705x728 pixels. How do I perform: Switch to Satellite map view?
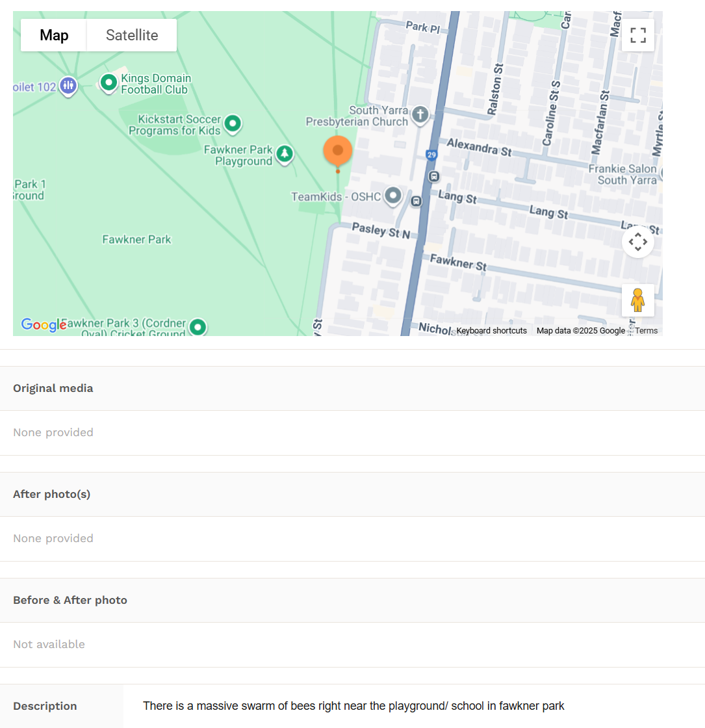(132, 35)
